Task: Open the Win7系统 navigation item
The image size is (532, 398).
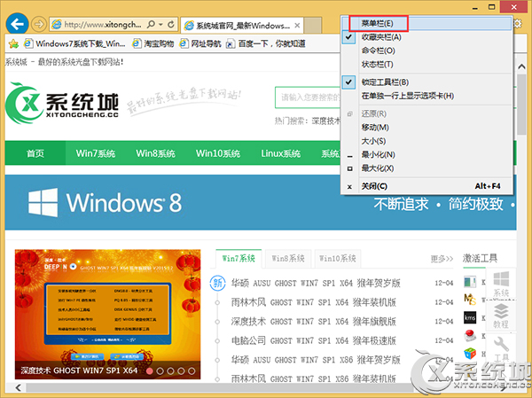Action: [96, 153]
